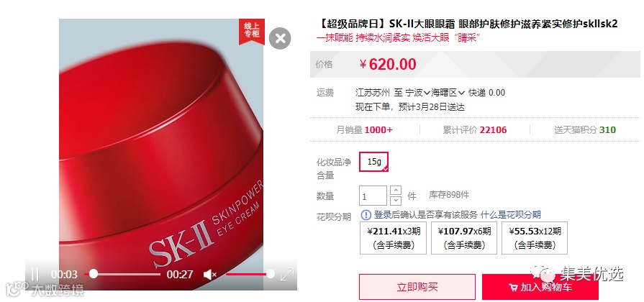Close the video with X icon

pos(280,39)
